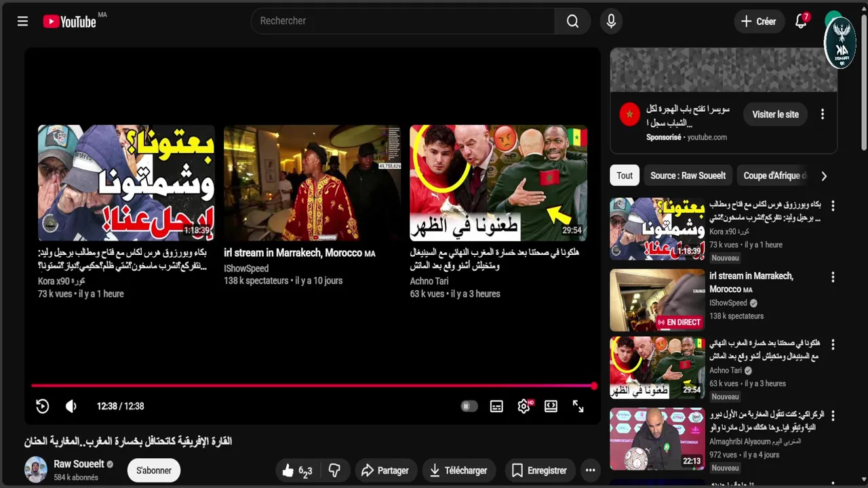Image resolution: width=868 pixels, height=488 pixels.
Task: Start voice search with microphone icon
Action: pos(611,21)
